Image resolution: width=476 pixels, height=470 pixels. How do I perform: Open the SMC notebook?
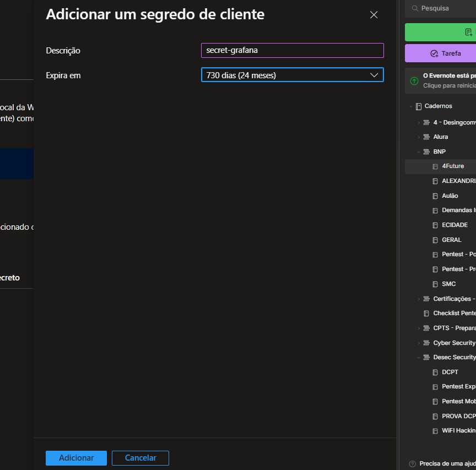pos(448,284)
